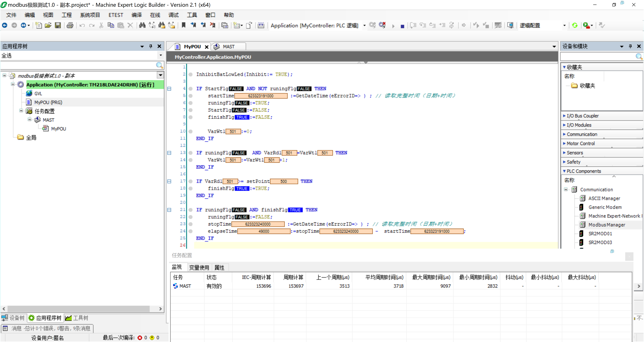This screenshot has height=342, width=644.
Task: Click the Stop application toolbar icon
Action: tap(402, 26)
